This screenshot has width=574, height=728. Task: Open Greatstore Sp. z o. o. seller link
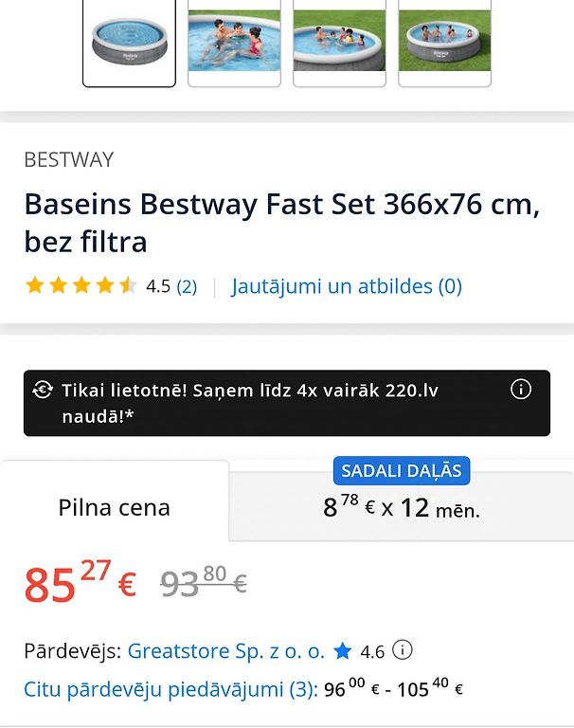pos(226,651)
